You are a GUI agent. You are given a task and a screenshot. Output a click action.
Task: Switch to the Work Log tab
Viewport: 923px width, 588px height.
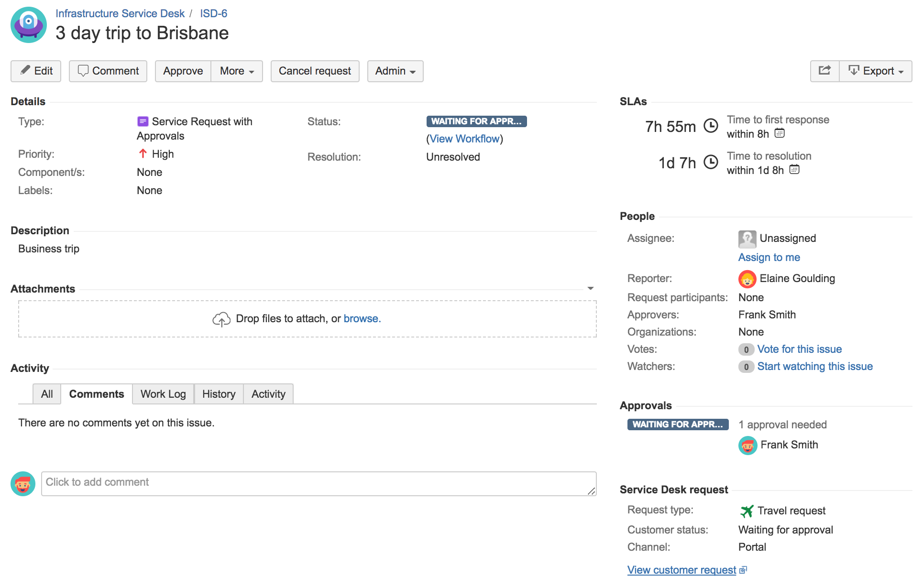coord(163,394)
